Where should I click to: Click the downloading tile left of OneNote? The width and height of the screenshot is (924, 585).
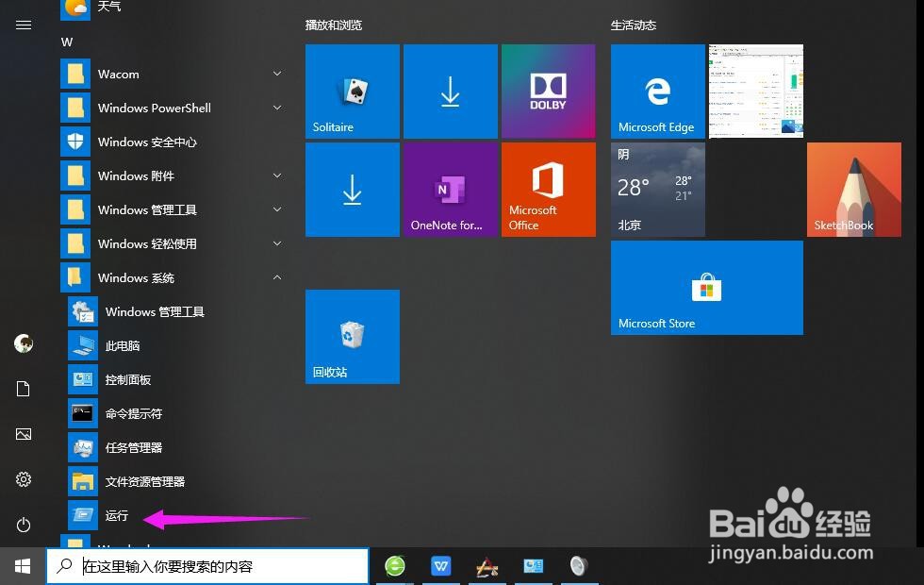coord(353,190)
